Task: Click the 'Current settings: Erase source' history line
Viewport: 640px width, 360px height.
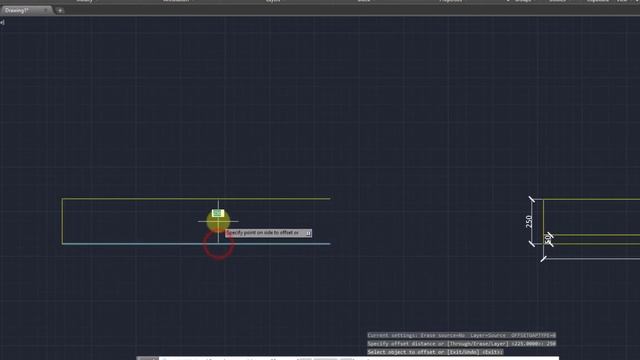Action: click(461, 336)
